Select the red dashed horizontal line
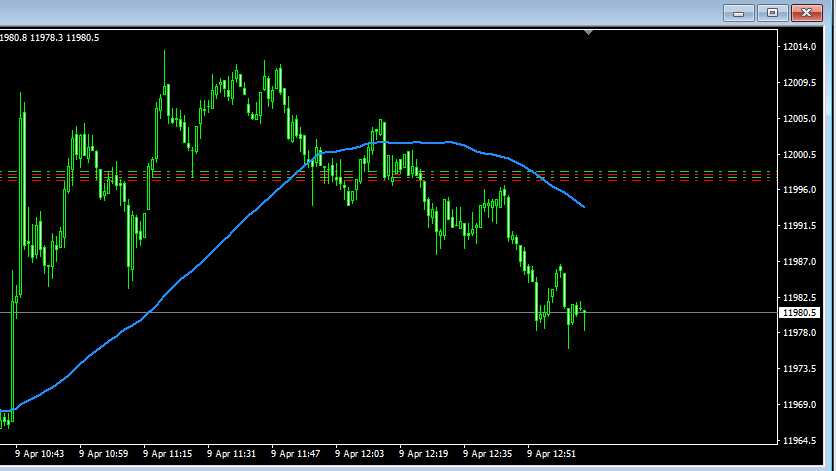The height and width of the screenshot is (471, 836). pos(650,176)
